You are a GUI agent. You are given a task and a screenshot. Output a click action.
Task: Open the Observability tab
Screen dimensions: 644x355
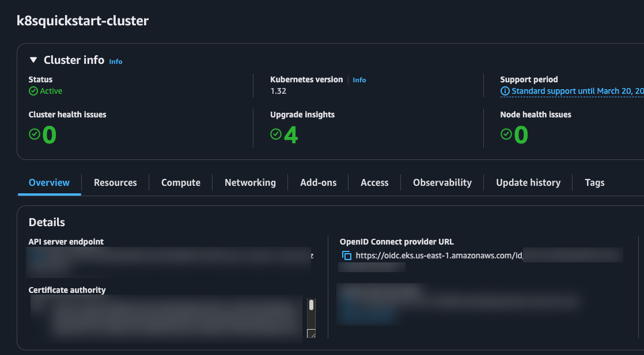coord(442,182)
